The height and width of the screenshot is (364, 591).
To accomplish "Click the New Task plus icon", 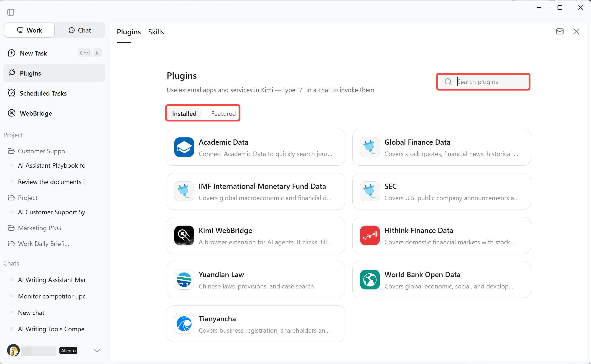I will 12,53.
